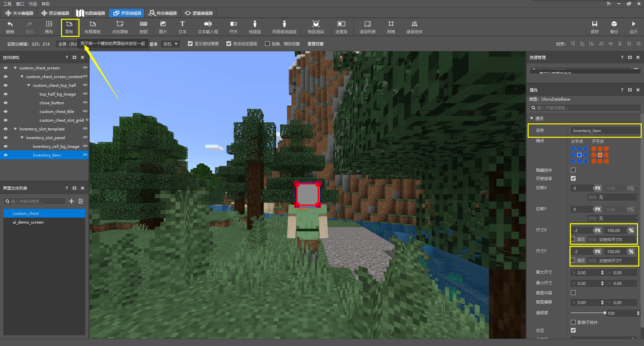Collapse the 通用 properties section
The image size is (644, 346).
point(532,118)
